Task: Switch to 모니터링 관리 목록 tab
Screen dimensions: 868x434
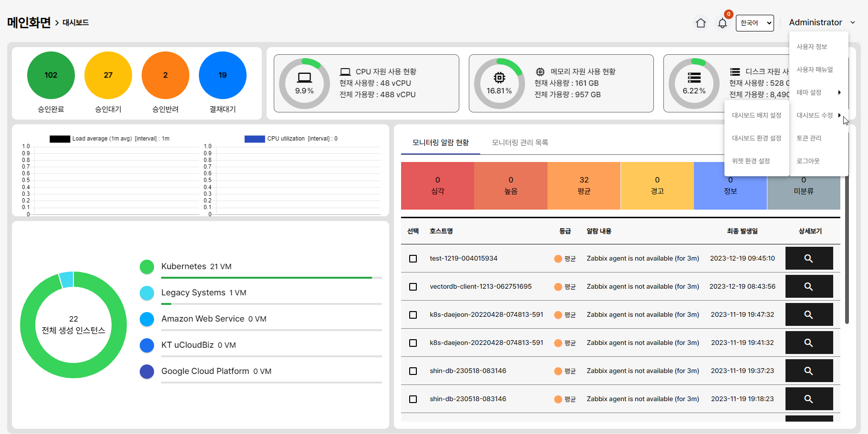Action: point(520,142)
